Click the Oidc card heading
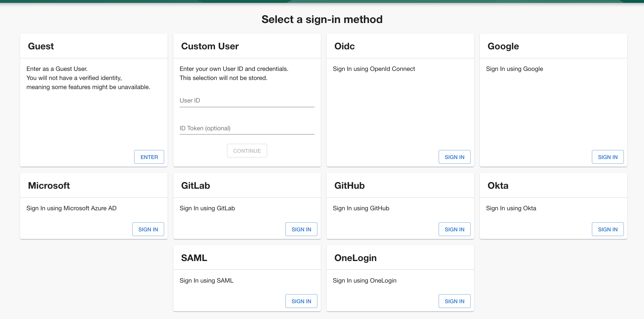This screenshot has height=319, width=644. tap(344, 46)
